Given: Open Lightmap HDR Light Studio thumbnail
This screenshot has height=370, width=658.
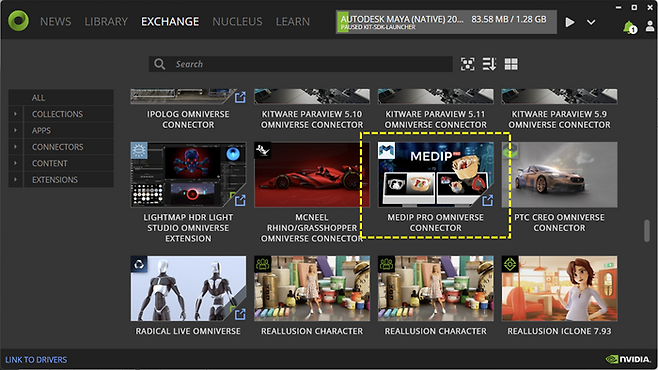Looking at the screenshot, I should (188, 175).
